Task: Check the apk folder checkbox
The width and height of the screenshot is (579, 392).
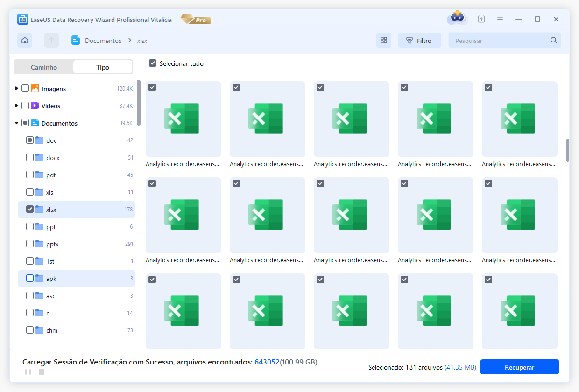Action: pyautogui.click(x=30, y=278)
